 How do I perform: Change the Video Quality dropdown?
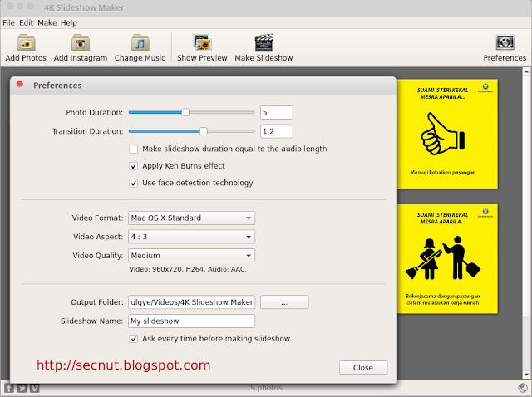[191, 255]
